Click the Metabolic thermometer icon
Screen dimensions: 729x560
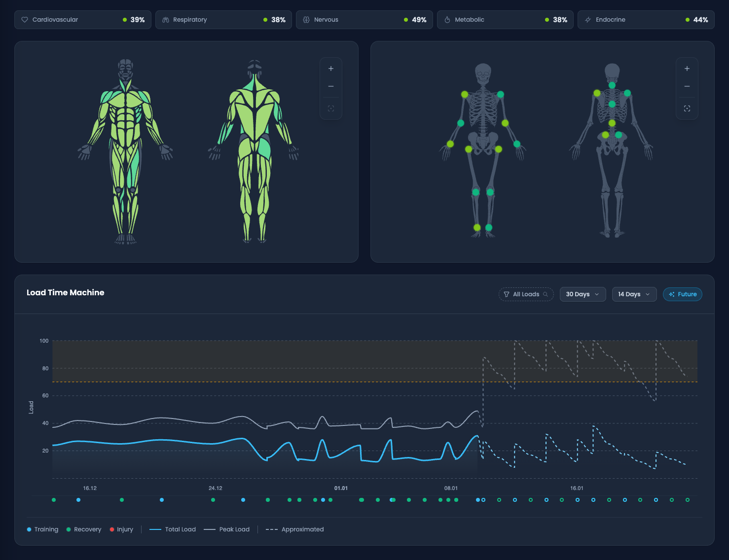(447, 20)
